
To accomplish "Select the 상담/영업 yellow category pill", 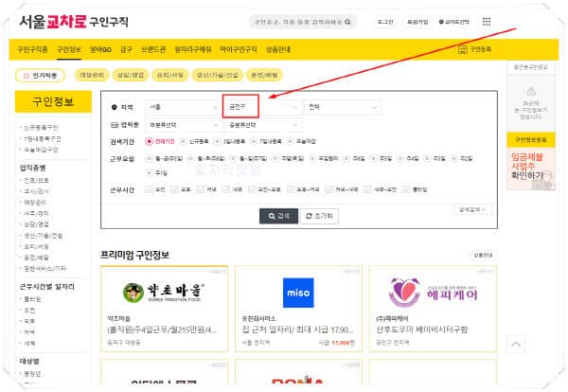I will pos(131,75).
